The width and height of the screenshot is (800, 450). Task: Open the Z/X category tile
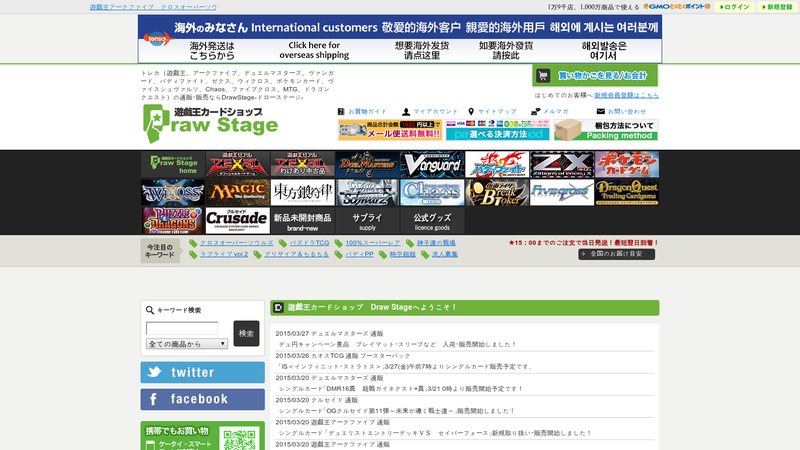pos(562,164)
